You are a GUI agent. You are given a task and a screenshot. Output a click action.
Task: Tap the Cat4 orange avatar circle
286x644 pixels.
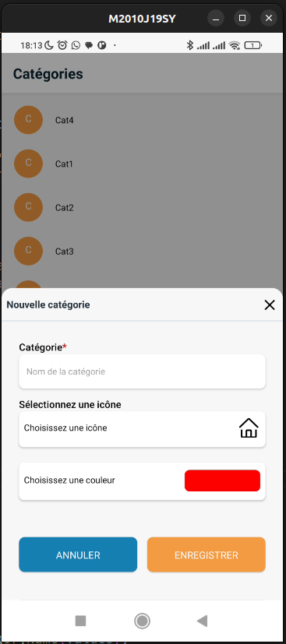28,120
